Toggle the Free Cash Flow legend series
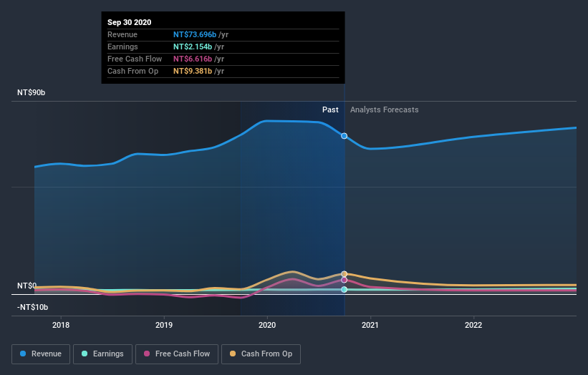Screen dimensions: 588x375 (177, 354)
